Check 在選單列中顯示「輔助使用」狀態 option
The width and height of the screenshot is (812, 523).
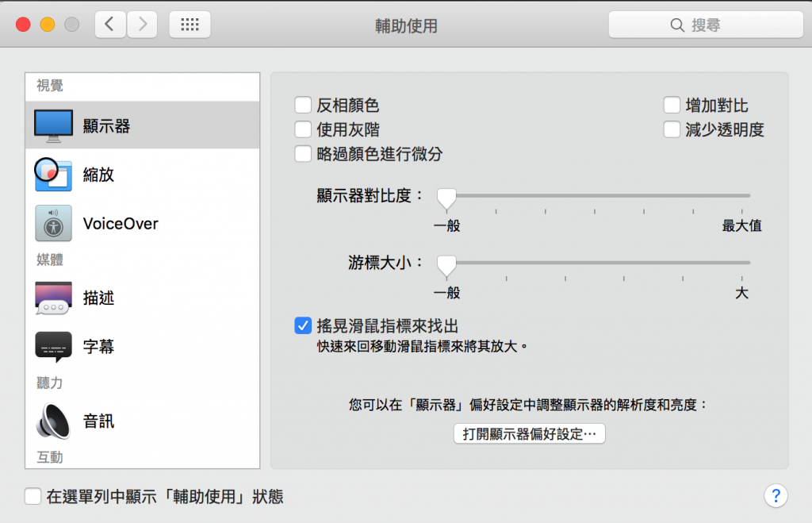click(x=33, y=497)
